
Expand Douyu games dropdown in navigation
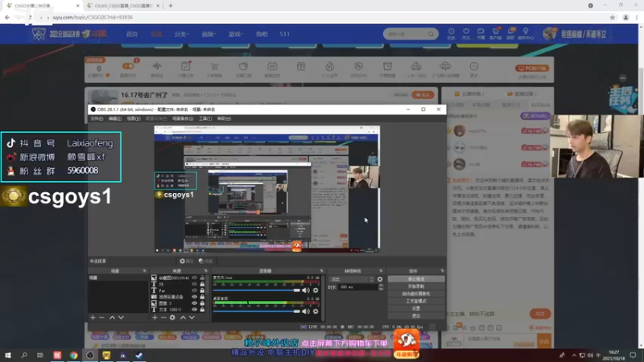(x=236, y=34)
